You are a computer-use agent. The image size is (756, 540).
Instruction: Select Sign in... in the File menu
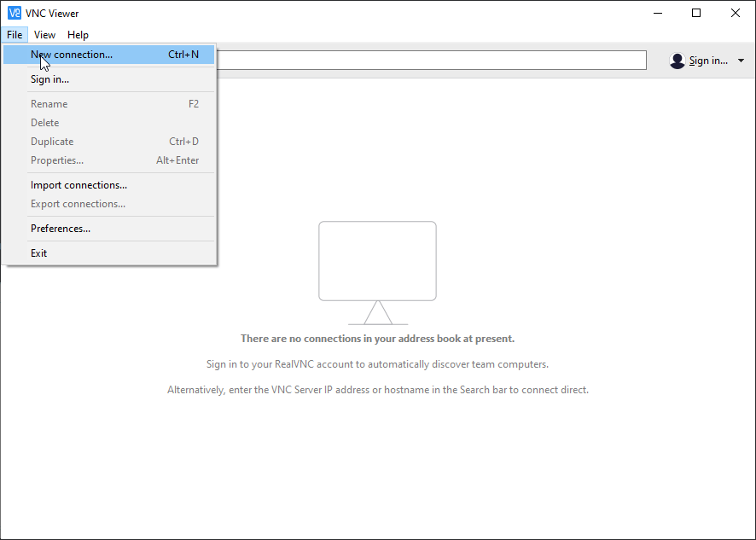pyautogui.click(x=109, y=79)
